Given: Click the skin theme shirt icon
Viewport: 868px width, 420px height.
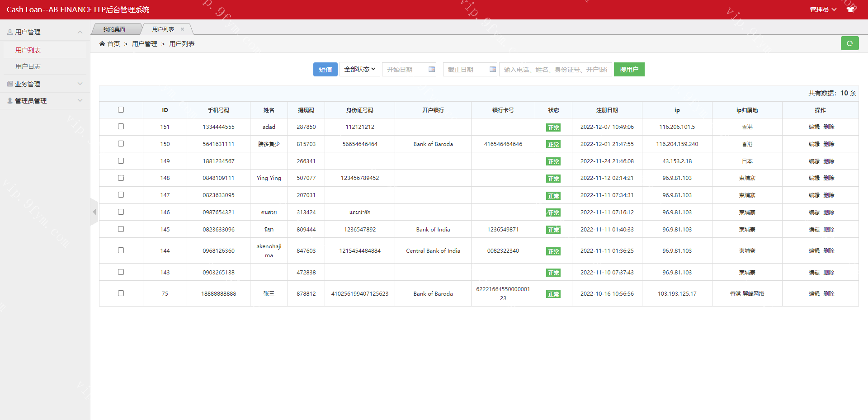Looking at the screenshot, I should coord(850,9).
